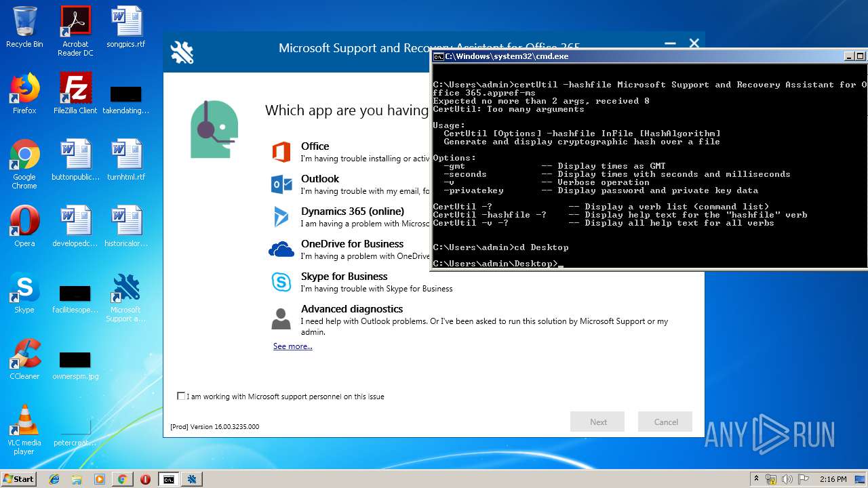Viewport: 868px width, 488px height.
Task: Open developedc document icon
Action: click(75, 226)
